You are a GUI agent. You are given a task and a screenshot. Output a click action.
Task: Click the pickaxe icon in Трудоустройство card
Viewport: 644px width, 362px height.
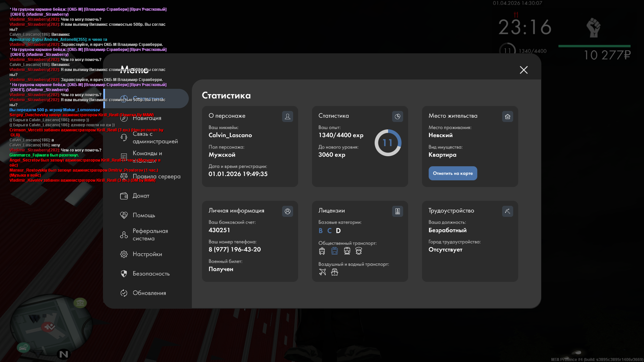point(507,211)
